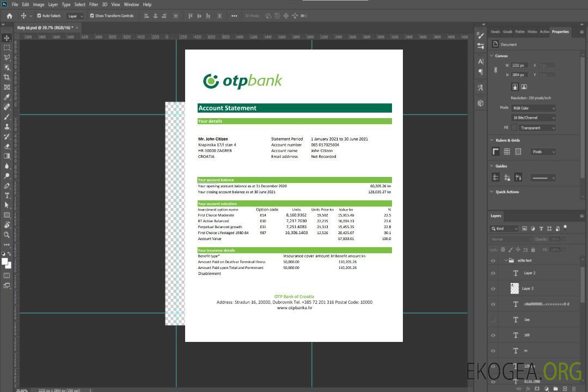The width and height of the screenshot is (588, 392).
Task: Collapse the Quick Actions section
Action: point(492,192)
